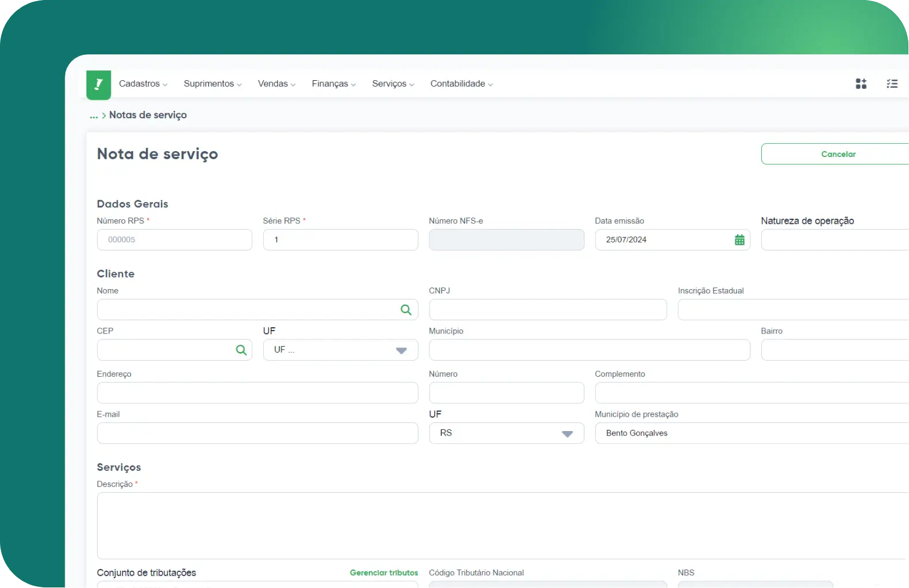The height and width of the screenshot is (588, 909).
Task: Open the Suprimentos menu
Action: click(x=212, y=84)
